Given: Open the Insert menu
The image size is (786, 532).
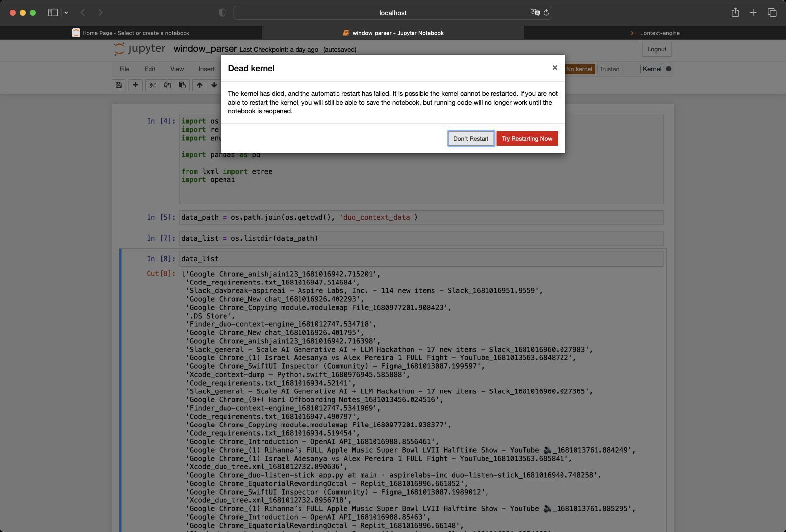Looking at the screenshot, I should [x=207, y=69].
